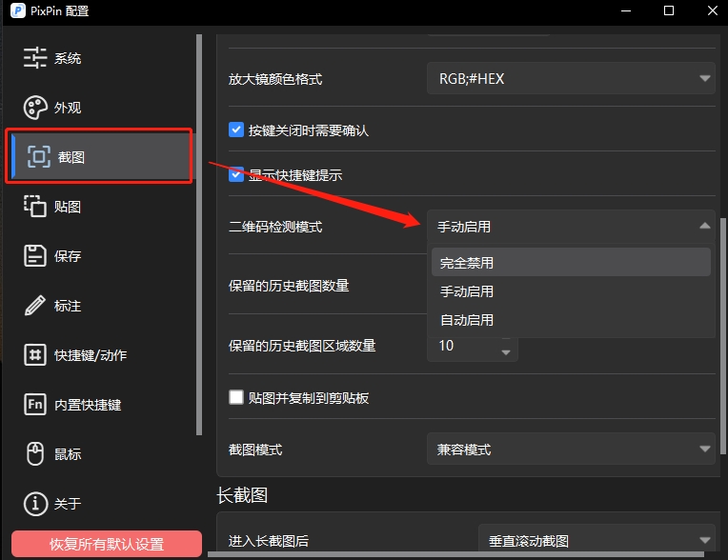Click the Mouse (鼠标) settings icon

(x=35, y=454)
